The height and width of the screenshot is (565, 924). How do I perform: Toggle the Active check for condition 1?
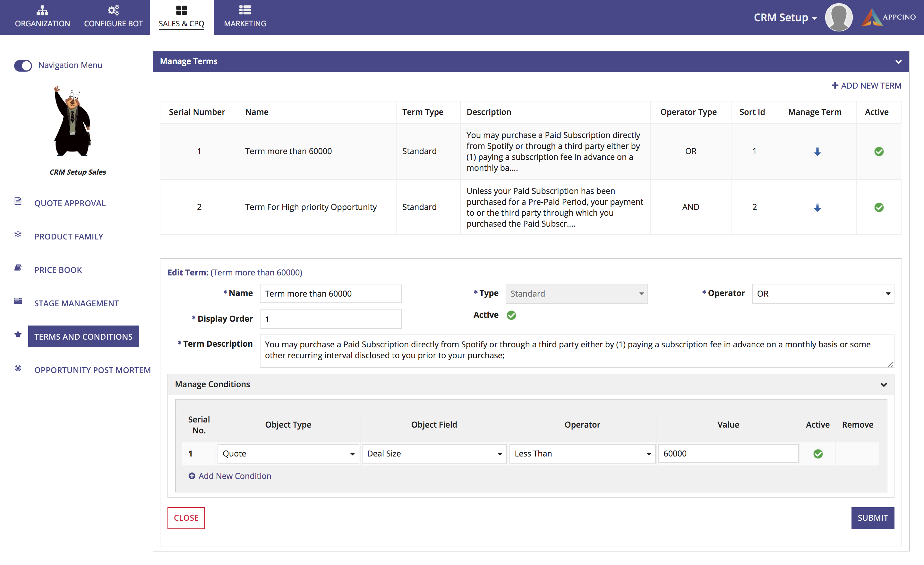pyautogui.click(x=818, y=454)
